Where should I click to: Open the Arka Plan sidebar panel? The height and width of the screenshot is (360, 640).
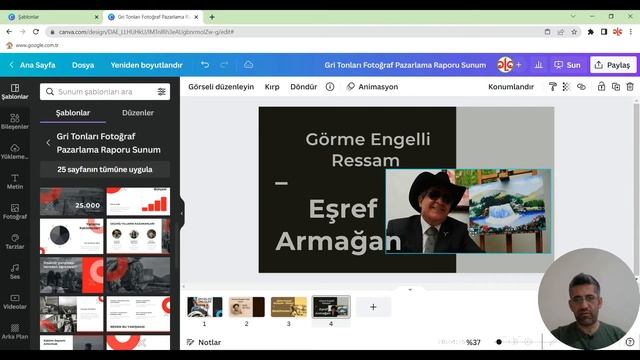point(15,331)
